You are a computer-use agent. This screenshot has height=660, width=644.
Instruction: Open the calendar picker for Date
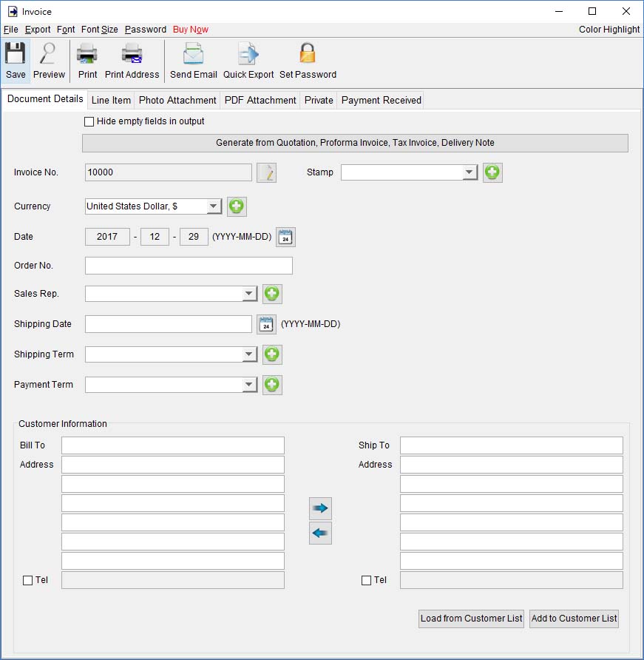pos(285,237)
